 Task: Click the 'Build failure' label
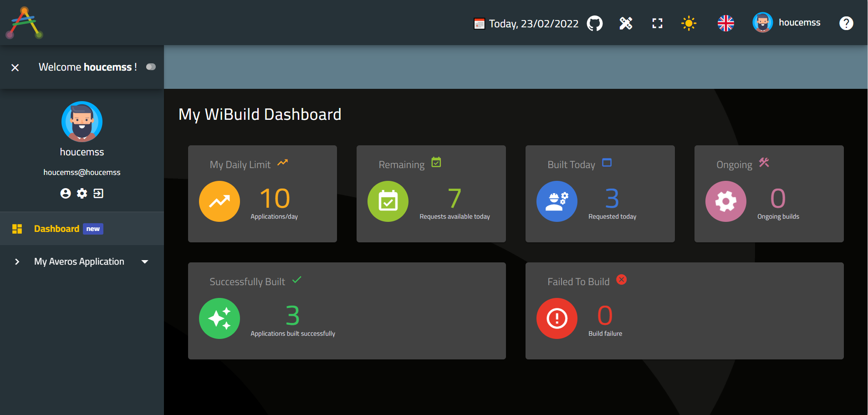(605, 334)
